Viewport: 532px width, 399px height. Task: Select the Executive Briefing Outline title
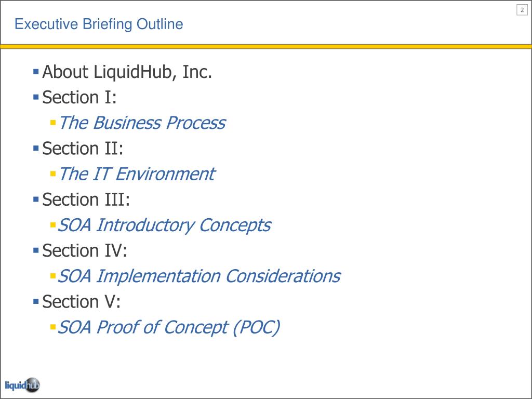pyautogui.click(x=99, y=24)
